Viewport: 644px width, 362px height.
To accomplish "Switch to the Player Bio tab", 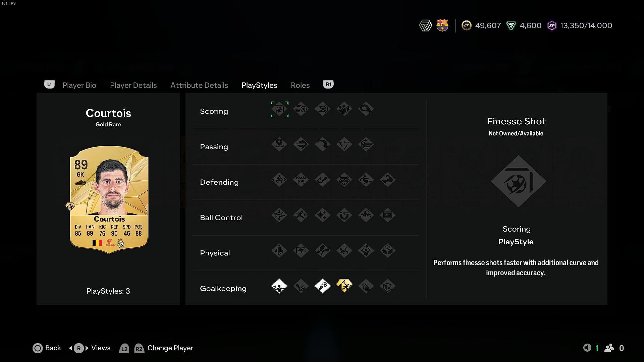I will [79, 85].
